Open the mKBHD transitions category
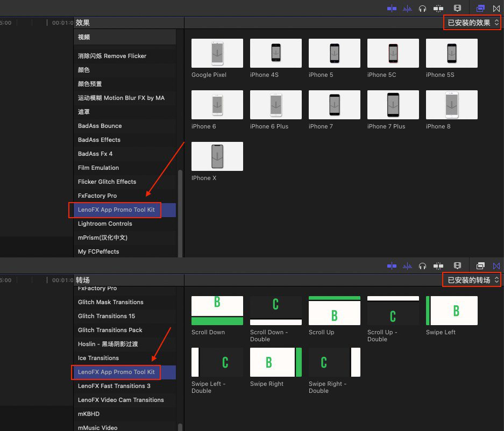 click(125, 414)
